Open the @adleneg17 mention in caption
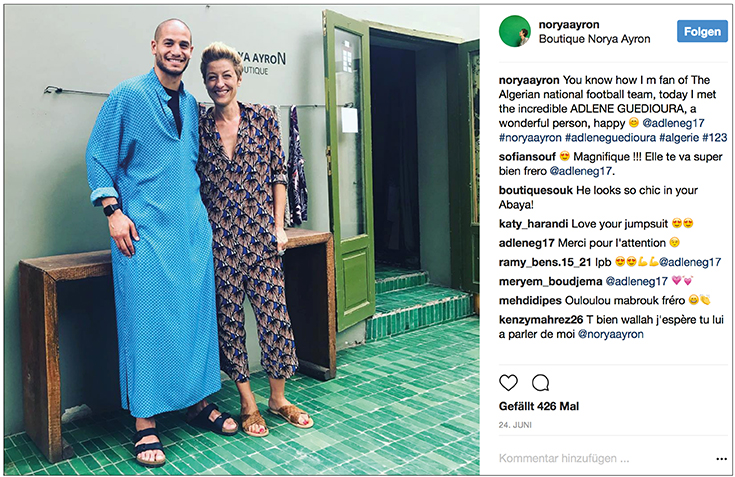This screenshot has width=735, height=477. pyautogui.click(x=673, y=123)
